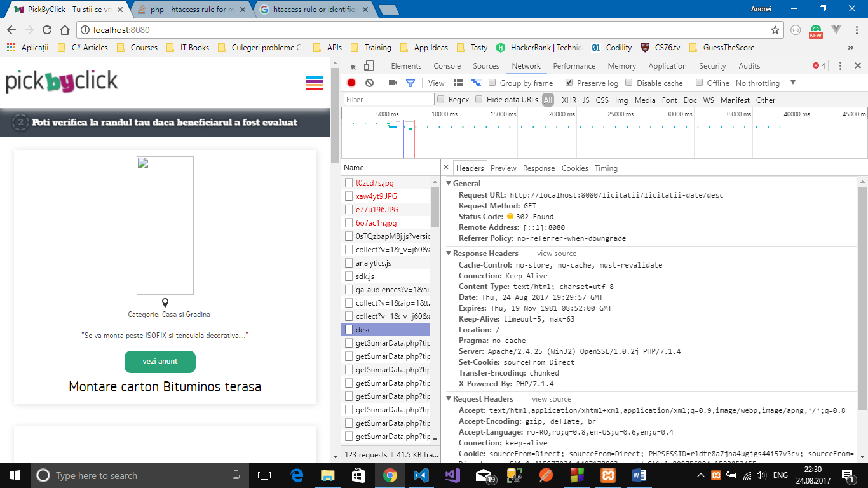Filter requests by CSS type
Viewport: 868px width, 488px height.
602,100
